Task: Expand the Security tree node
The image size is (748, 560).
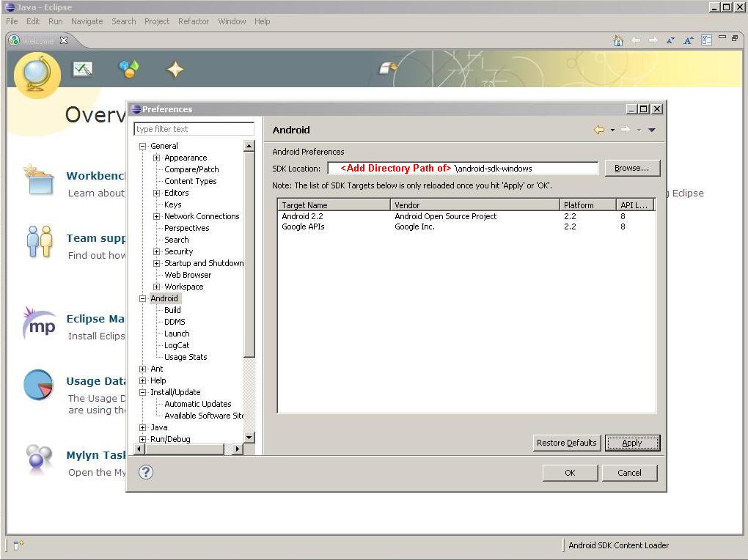Action: 156,251
